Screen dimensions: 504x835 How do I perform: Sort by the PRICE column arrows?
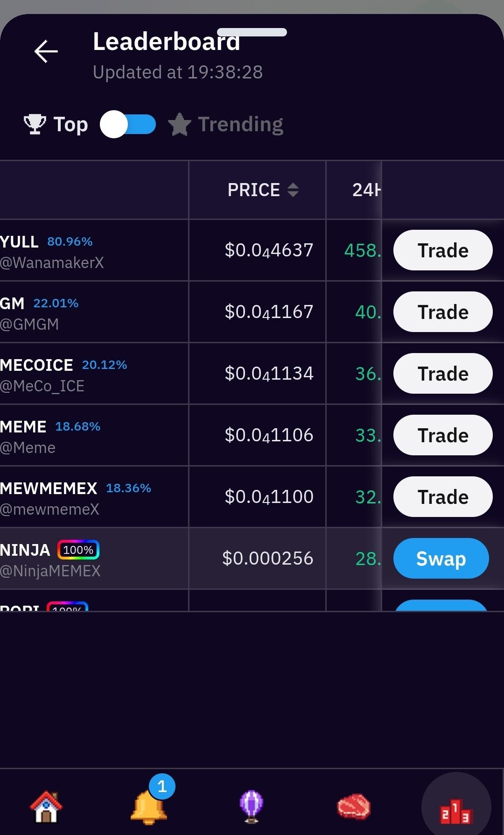coord(293,190)
